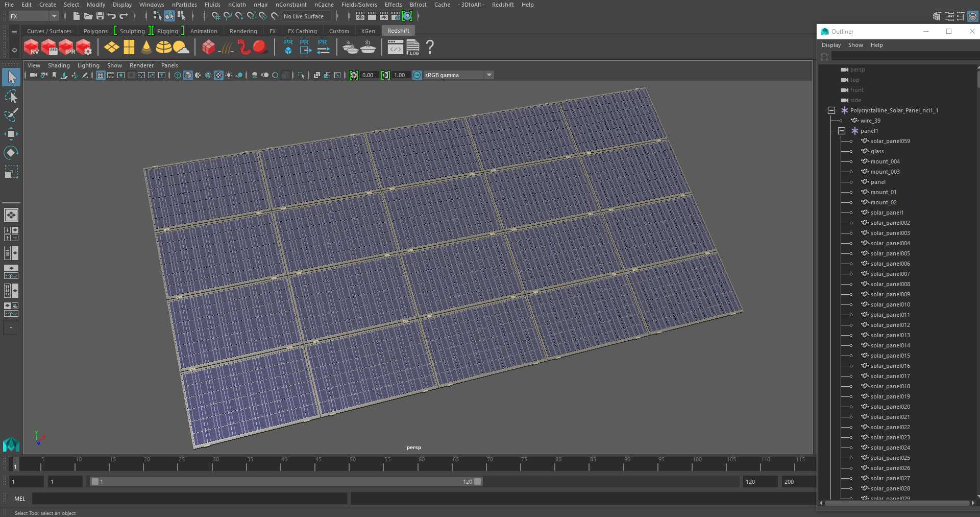This screenshot has width=980, height=517.
Task: Open the Redshift menu in menu bar
Action: coord(503,5)
